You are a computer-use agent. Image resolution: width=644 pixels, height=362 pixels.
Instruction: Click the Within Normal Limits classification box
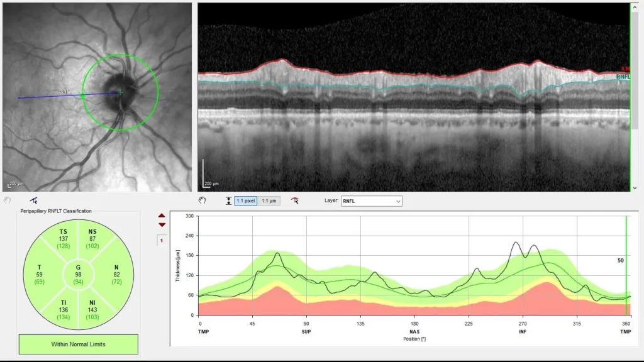click(79, 344)
